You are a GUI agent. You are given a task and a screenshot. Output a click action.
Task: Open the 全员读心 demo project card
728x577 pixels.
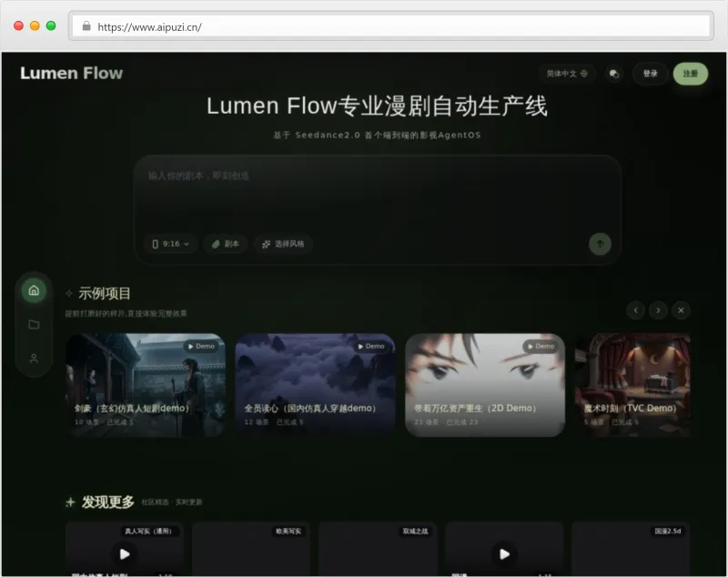315,385
